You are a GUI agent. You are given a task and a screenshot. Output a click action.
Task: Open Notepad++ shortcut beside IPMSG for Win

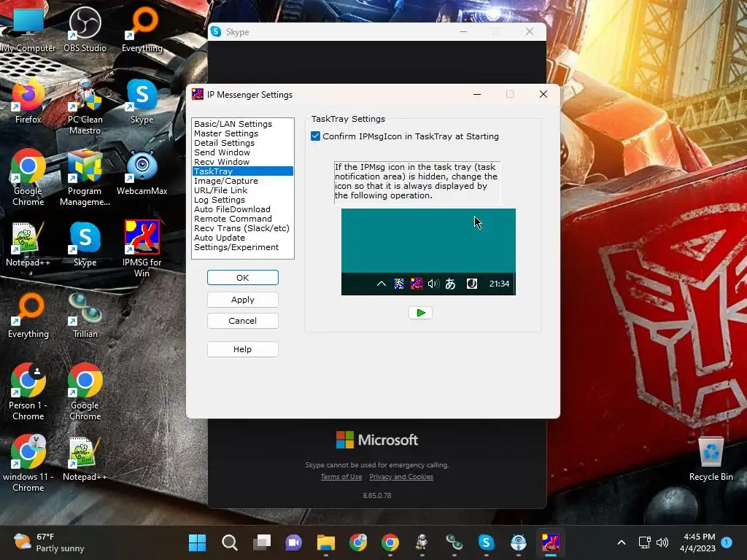(28, 244)
